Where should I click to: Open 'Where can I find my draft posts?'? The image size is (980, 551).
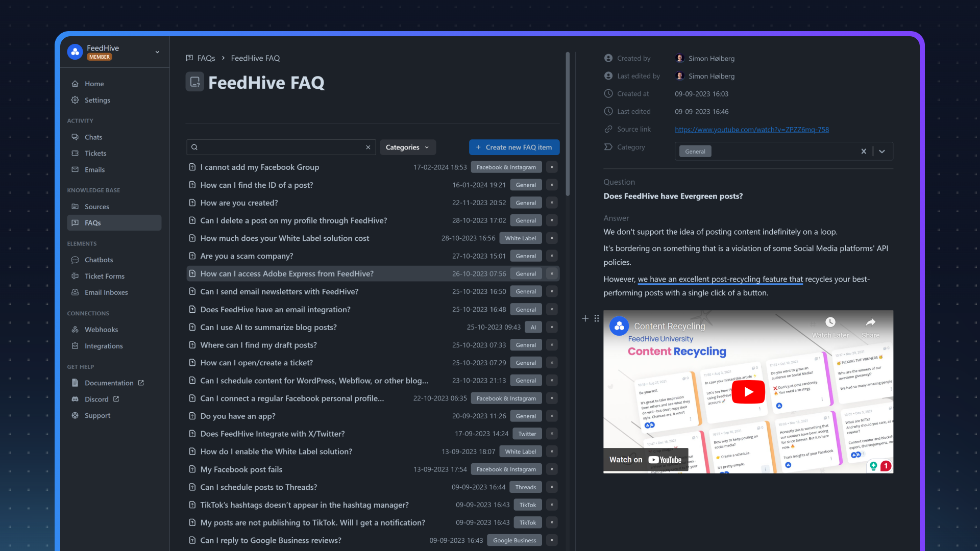click(258, 345)
